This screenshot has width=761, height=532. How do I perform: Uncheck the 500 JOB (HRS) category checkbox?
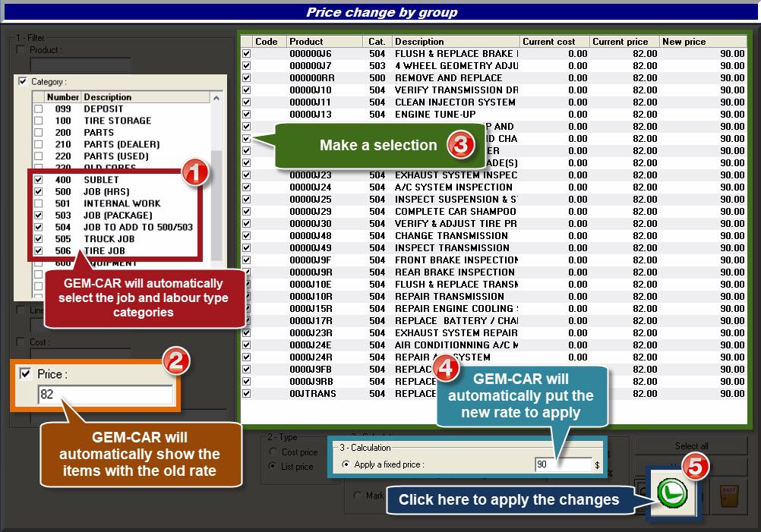38,191
